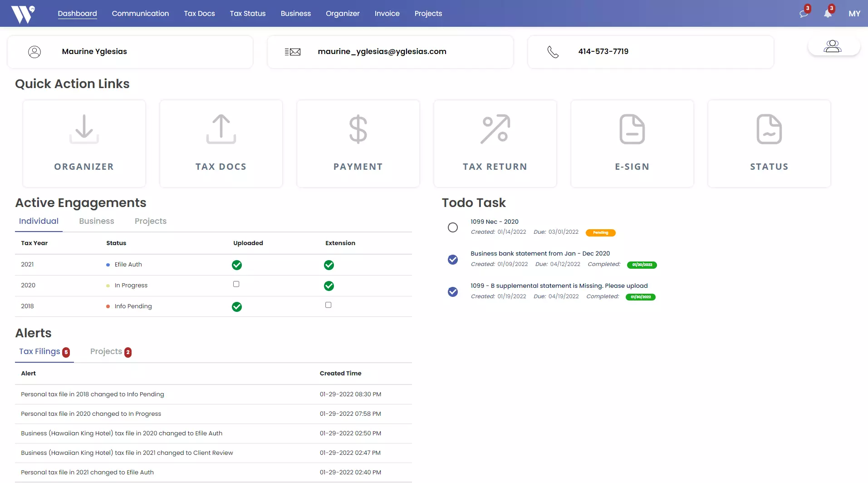The height and width of the screenshot is (483, 868).
Task: Open the notifications bell icon
Action: [828, 14]
